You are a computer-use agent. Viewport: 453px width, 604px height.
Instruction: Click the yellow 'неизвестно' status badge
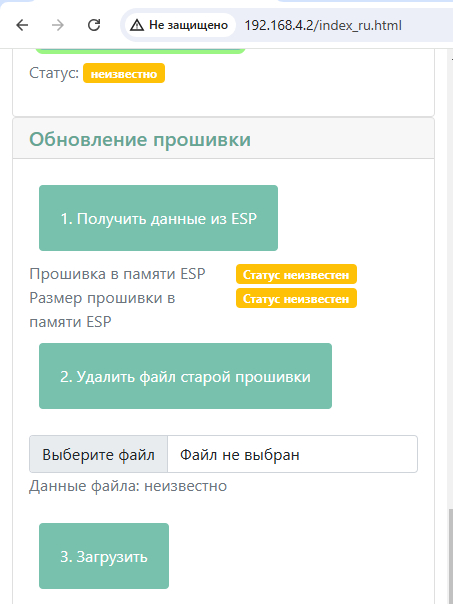coord(124,73)
